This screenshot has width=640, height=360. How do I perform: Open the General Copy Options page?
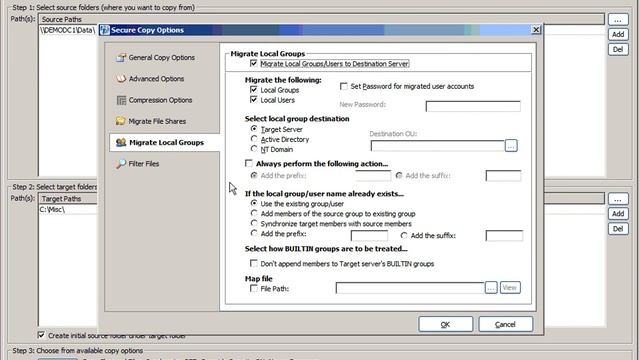coord(162,58)
